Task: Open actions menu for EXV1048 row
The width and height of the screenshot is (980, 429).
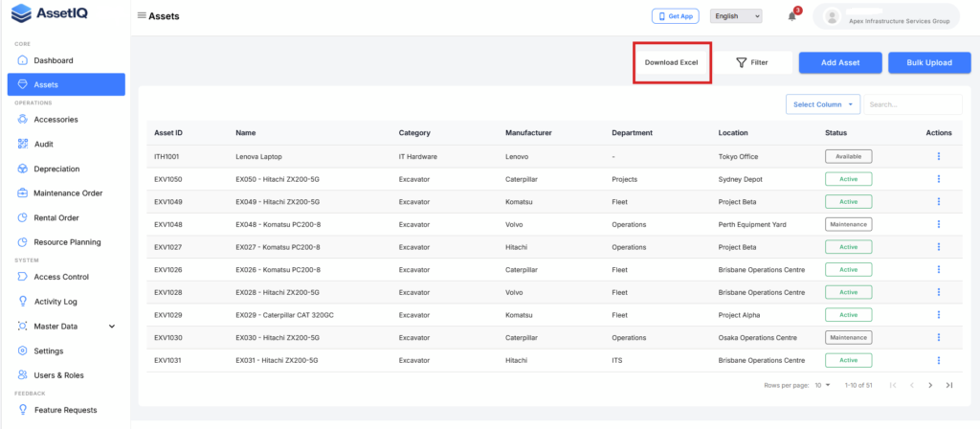Action: [939, 224]
